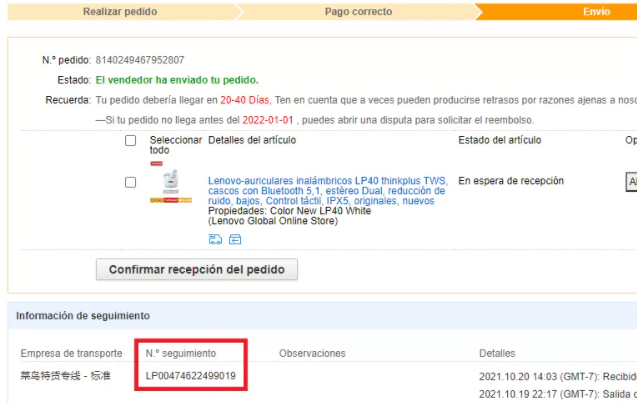The height and width of the screenshot is (403, 637).
Task: Tick the 'Seleccionar todo' checkbox
Action: click(130, 141)
